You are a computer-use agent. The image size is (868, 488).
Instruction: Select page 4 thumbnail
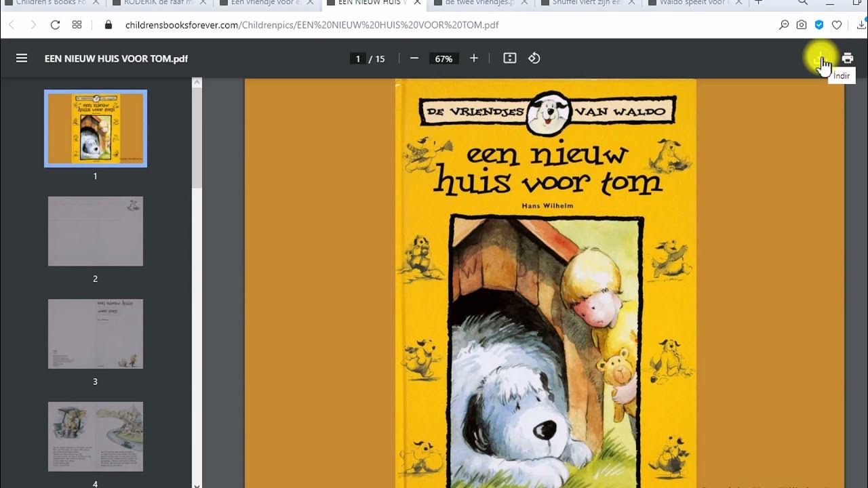pyautogui.click(x=96, y=436)
